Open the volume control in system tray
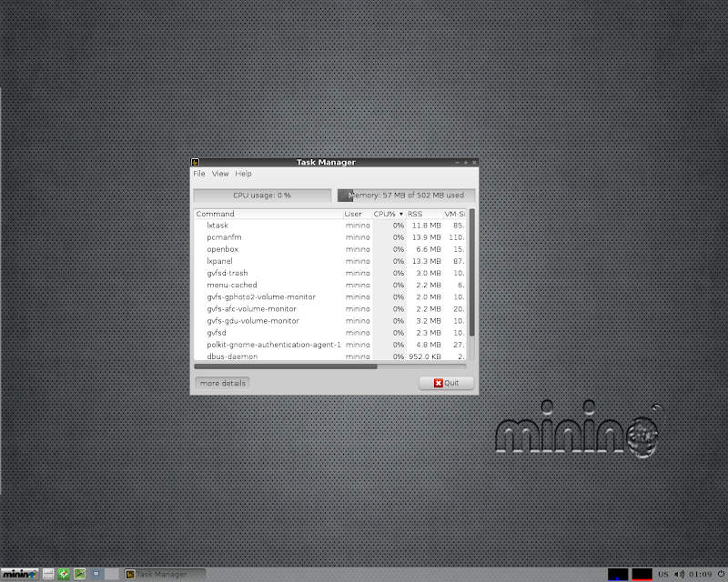728x582 pixels. point(680,574)
